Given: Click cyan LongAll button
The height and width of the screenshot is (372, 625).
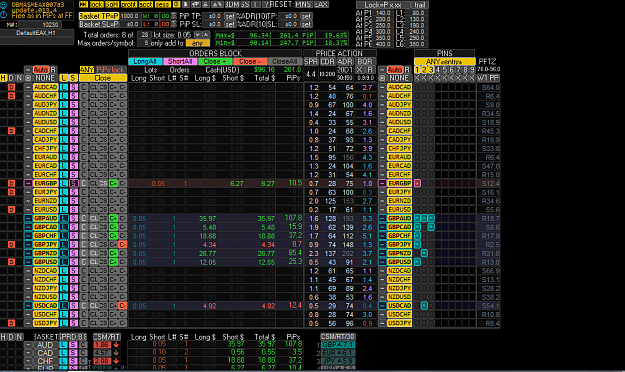Looking at the screenshot, I should point(145,61).
